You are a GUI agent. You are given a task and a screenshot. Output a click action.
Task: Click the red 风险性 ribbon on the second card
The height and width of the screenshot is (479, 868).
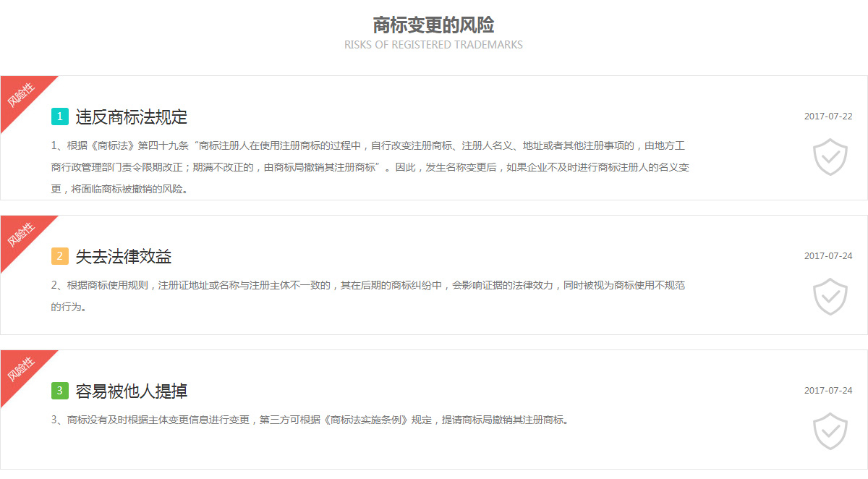(x=21, y=236)
